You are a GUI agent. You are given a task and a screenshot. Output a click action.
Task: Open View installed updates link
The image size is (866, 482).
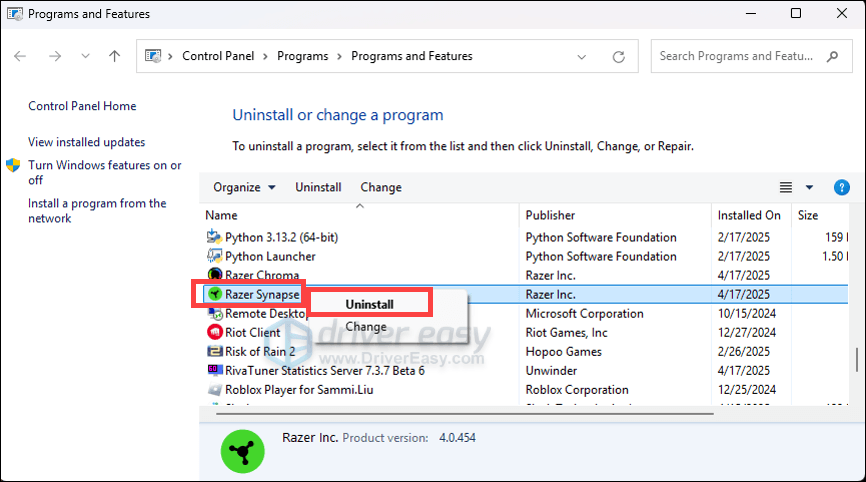pyautogui.click(x=86, y=142)
